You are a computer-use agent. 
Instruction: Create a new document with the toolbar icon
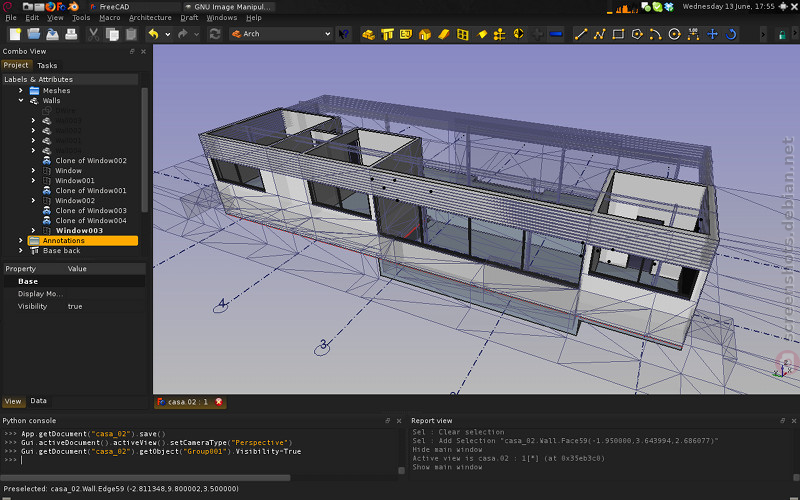pyautogui.click(x=15, y=34)
